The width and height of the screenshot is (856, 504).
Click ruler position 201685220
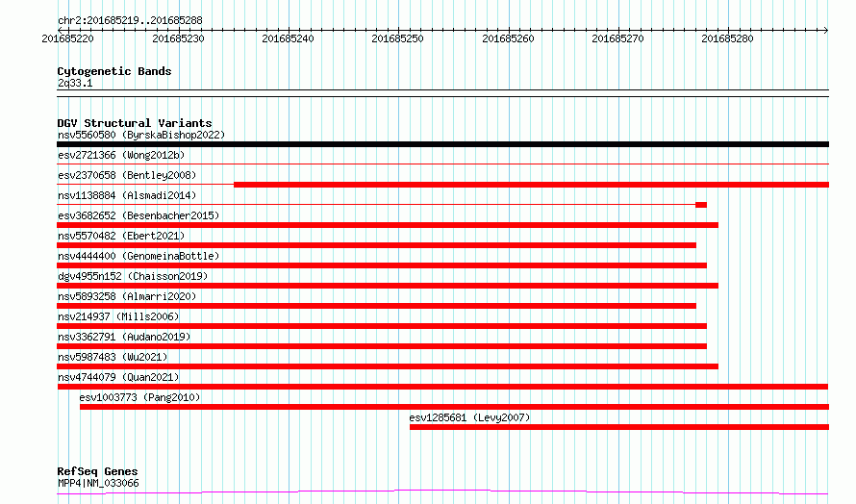[67, 38]
